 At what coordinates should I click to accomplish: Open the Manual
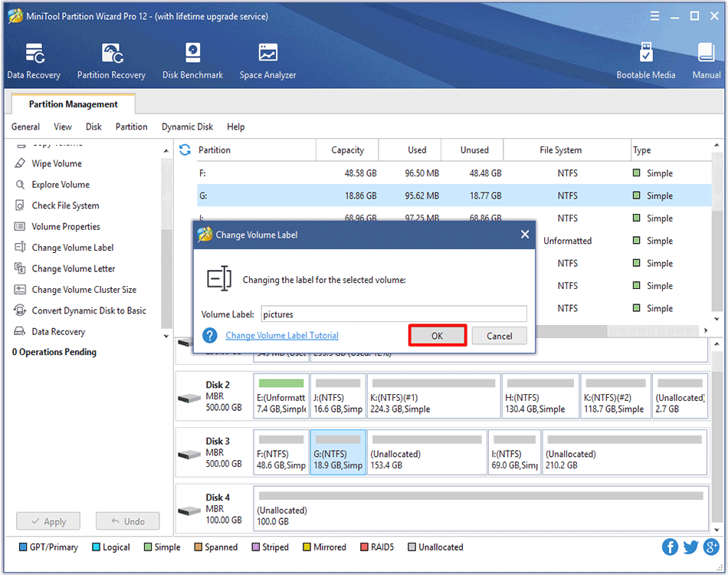coord(707,61)
